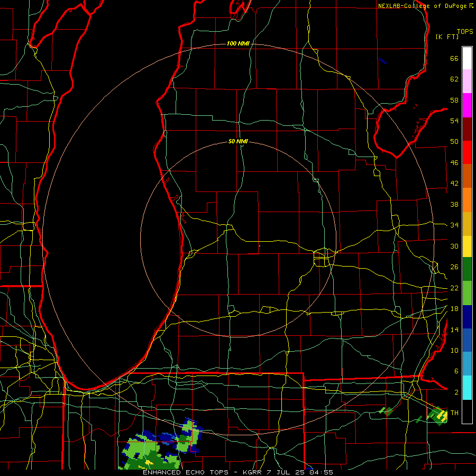Click the bright red legend swatch

pyautogui.click(x=467, y=152)
